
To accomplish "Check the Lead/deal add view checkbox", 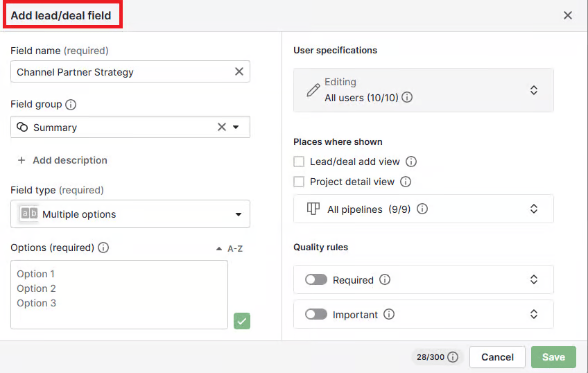I will pos(299,162).
